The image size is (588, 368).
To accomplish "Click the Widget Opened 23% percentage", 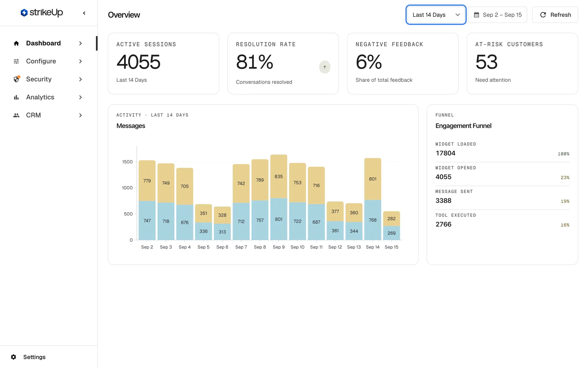I will [565, 178].
